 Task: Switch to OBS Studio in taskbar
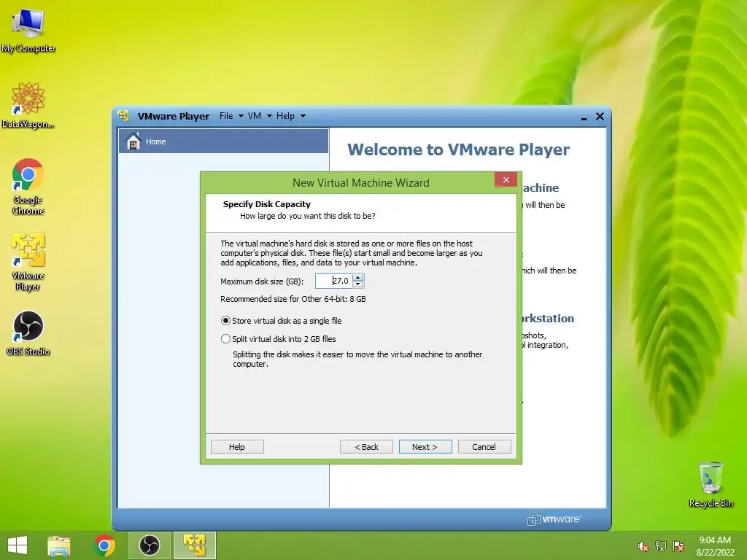click(x=149, y=545)
